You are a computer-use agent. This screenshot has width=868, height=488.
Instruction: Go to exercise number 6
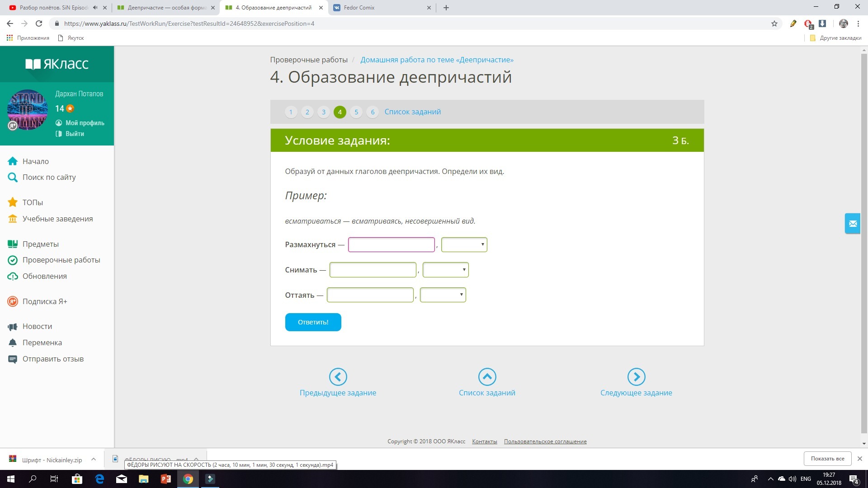[373, 112]
